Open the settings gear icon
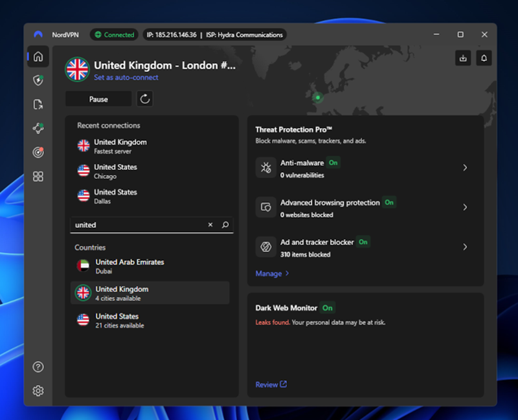This screenshot has width=518, height=420. (x=38, y=390)
